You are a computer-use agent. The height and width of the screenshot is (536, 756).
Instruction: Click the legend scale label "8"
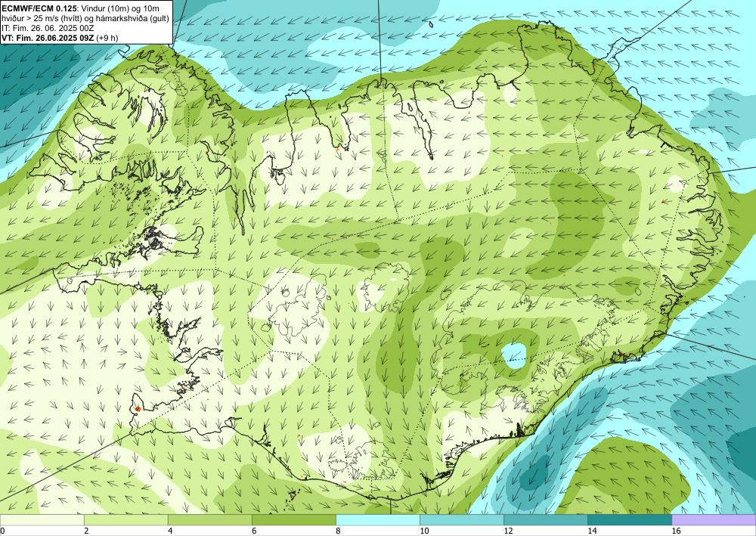(x=338, y=531)
